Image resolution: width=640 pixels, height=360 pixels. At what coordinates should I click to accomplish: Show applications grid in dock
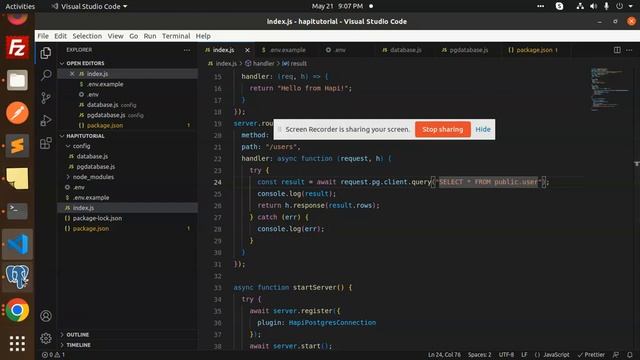pyautogui.click(x=17, y=344)
